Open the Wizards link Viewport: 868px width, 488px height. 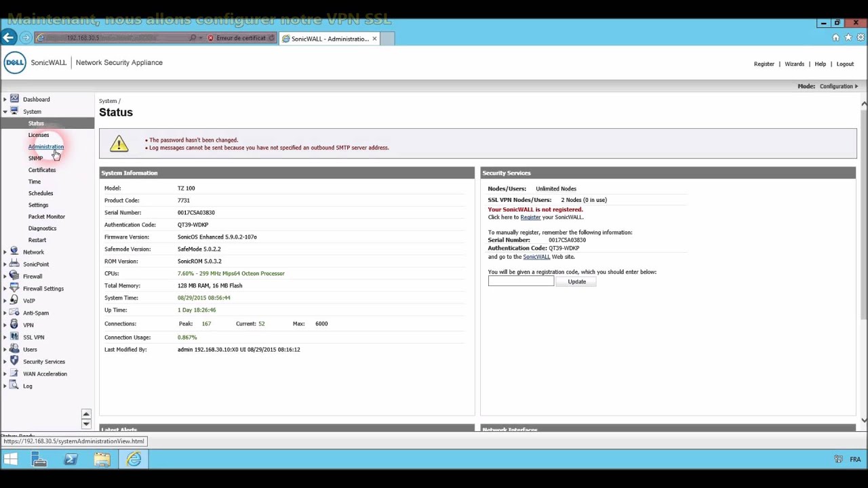click(795, 64)
